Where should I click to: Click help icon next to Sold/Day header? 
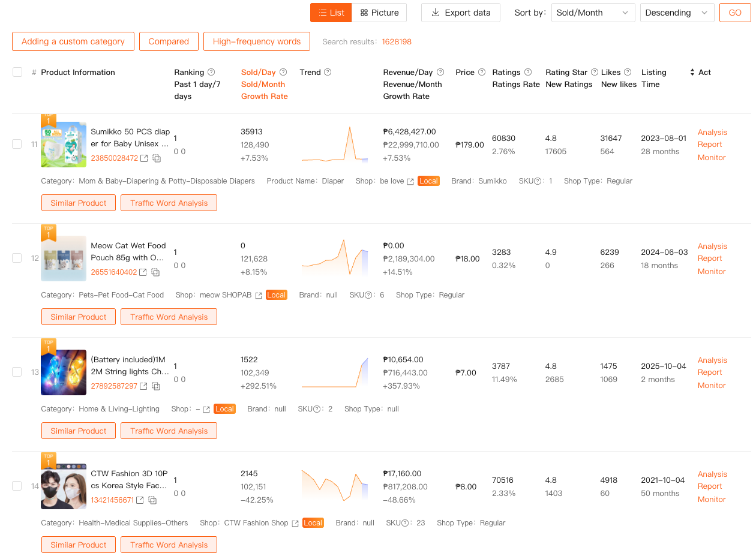(x=283, y=72)
